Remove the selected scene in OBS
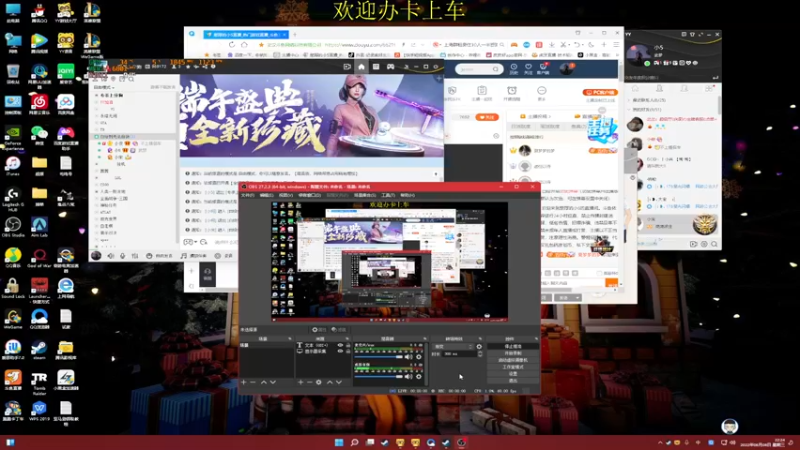 coord(253,382)
